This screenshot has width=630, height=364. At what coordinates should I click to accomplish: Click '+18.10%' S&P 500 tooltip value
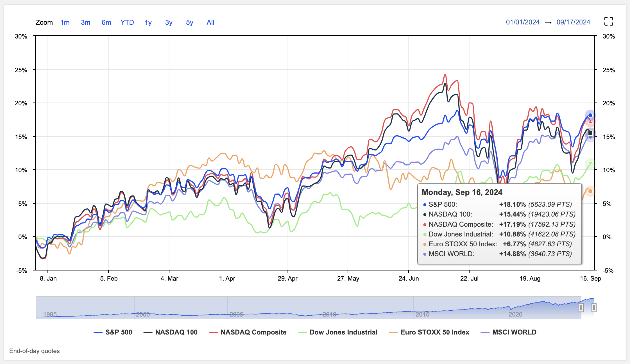click(512, 204)
